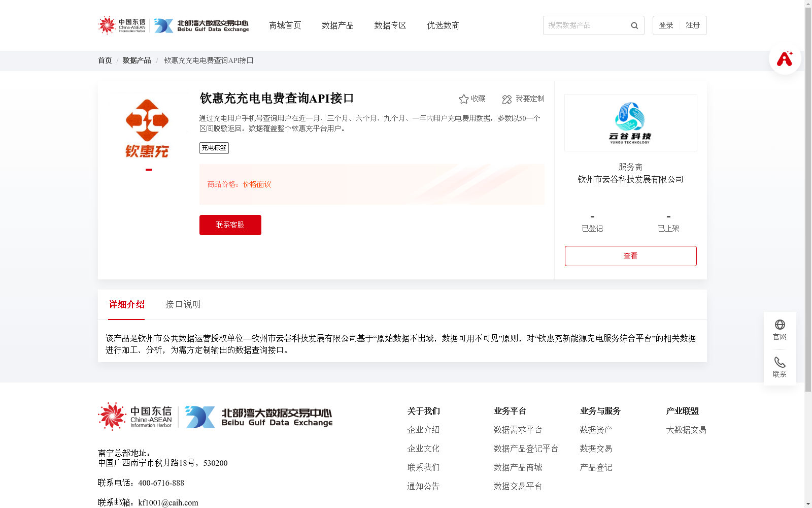Open 数据专区 in the top navigation
The height and width of the screenshot is (508, 812).
click(x=390, y=25)
